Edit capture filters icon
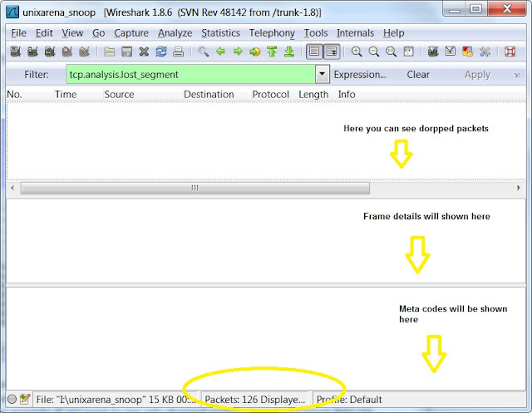The image size is (532, 413). 433,52
